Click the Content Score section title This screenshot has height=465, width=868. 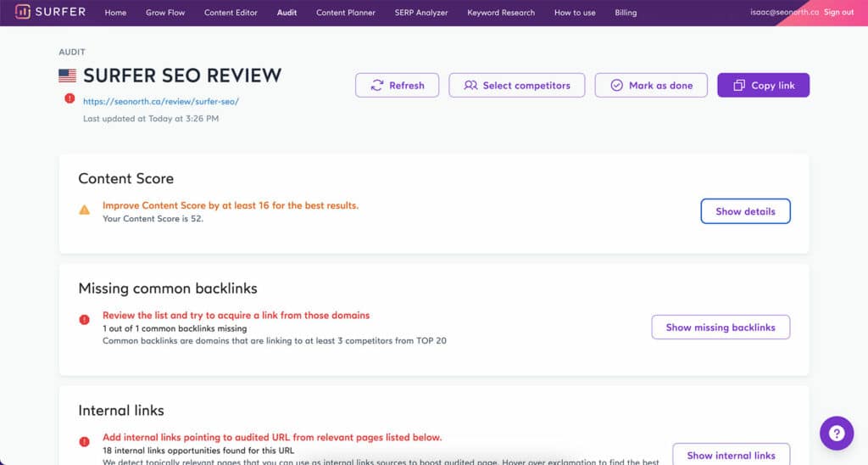(125, 178)
